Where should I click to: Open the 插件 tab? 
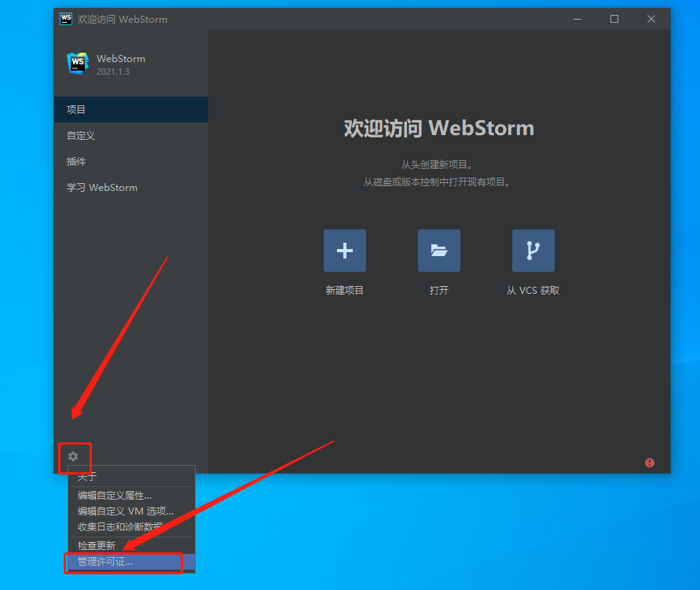pyautogui.click(x=130, y=162)
